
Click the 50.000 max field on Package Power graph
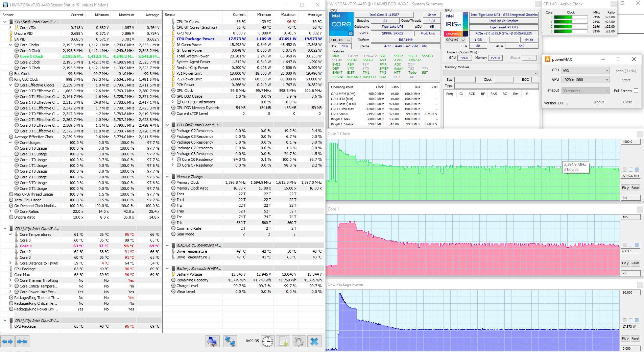tap(631, 293)
